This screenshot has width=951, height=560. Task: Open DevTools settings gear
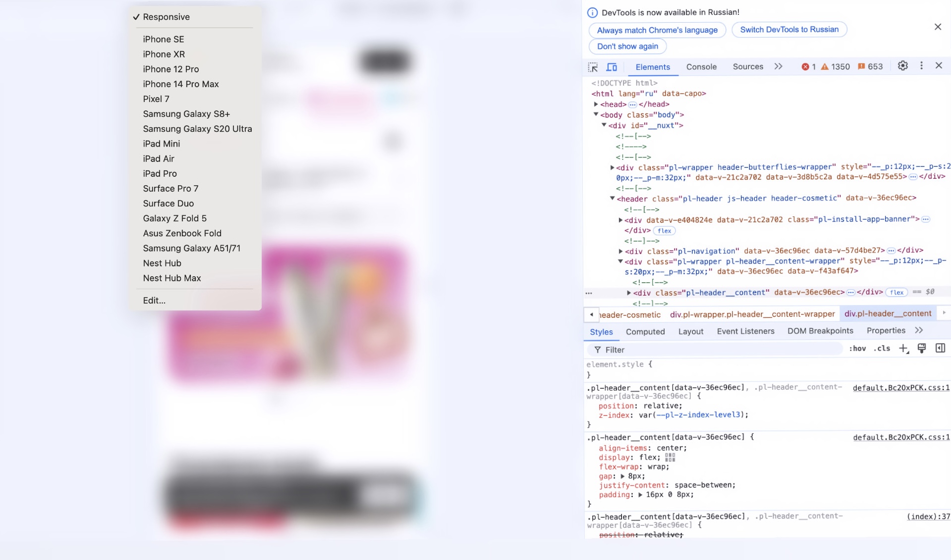pyautogui.click(x=902, y=66)
